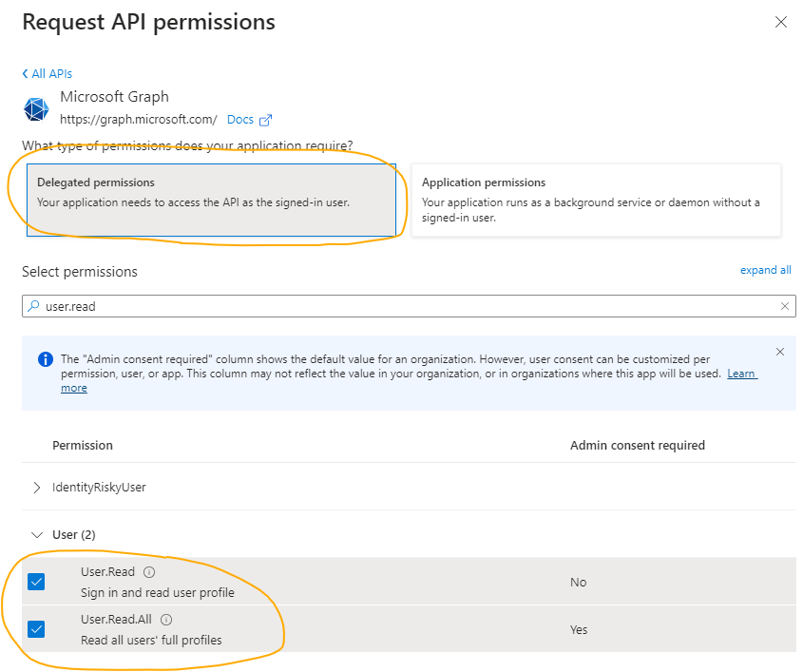Show info for User.Read permission
Viewport: 803px width, 672px height.
click(x=149, y=572)
